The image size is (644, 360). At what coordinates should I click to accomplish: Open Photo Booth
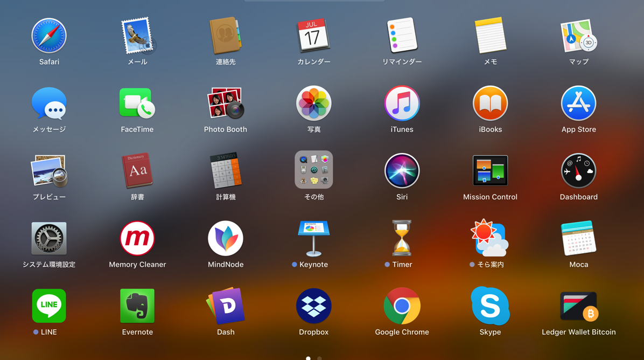point(226,103)
